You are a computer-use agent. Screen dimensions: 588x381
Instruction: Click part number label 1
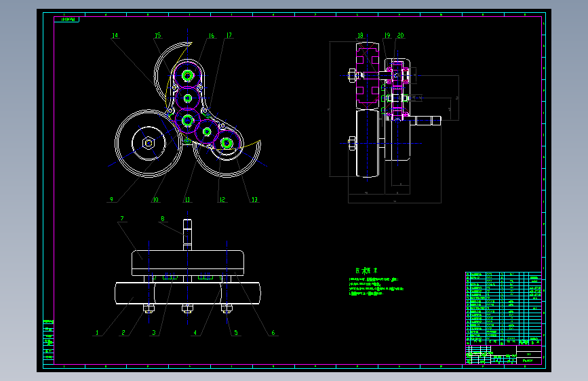point(97,332)
